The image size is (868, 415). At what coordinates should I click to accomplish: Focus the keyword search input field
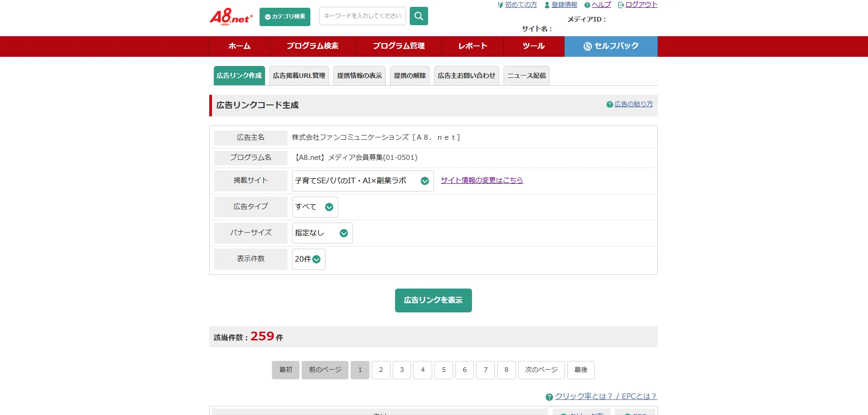pos(362,16)
